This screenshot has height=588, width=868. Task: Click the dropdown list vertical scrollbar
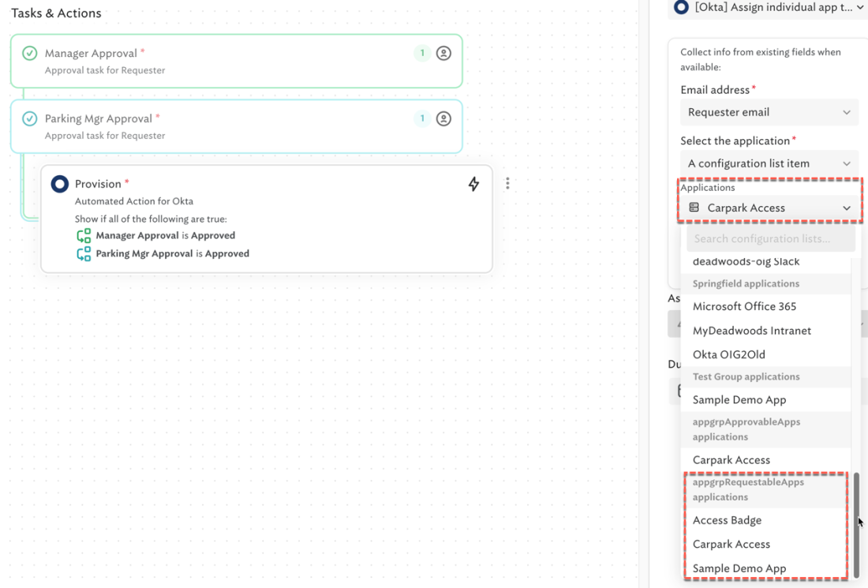(x=856, y=523)
